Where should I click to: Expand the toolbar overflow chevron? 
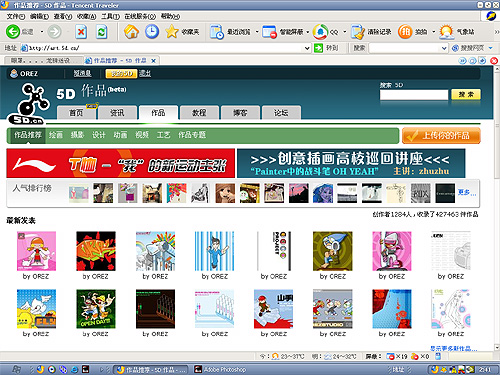pyautogui.click(x=496, y=32)
